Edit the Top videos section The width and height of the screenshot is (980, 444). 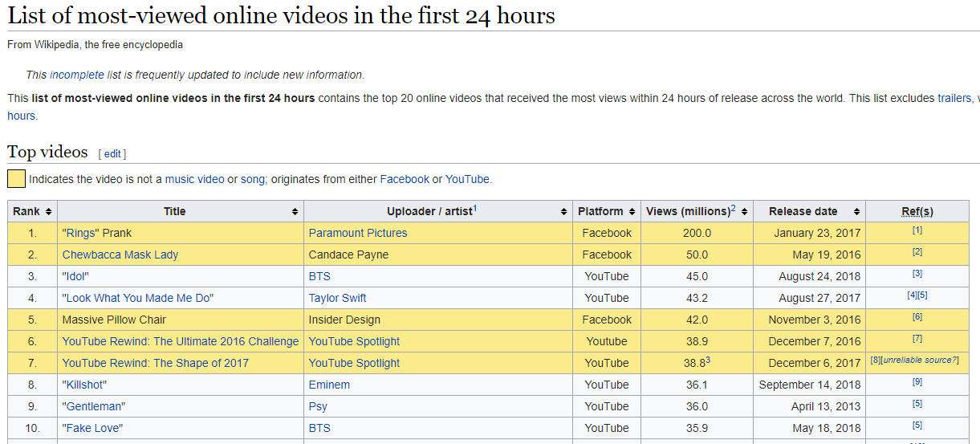(x=112, y=153)
